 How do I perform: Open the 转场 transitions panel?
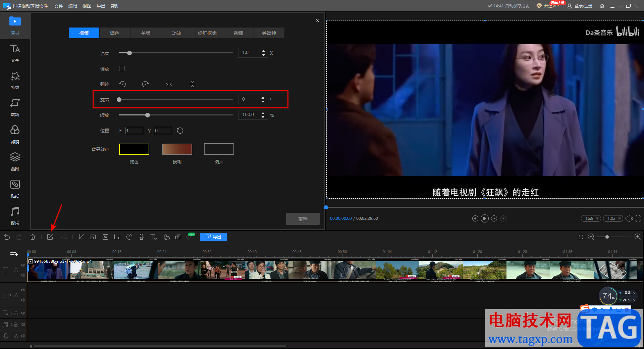tap(15, 107)
